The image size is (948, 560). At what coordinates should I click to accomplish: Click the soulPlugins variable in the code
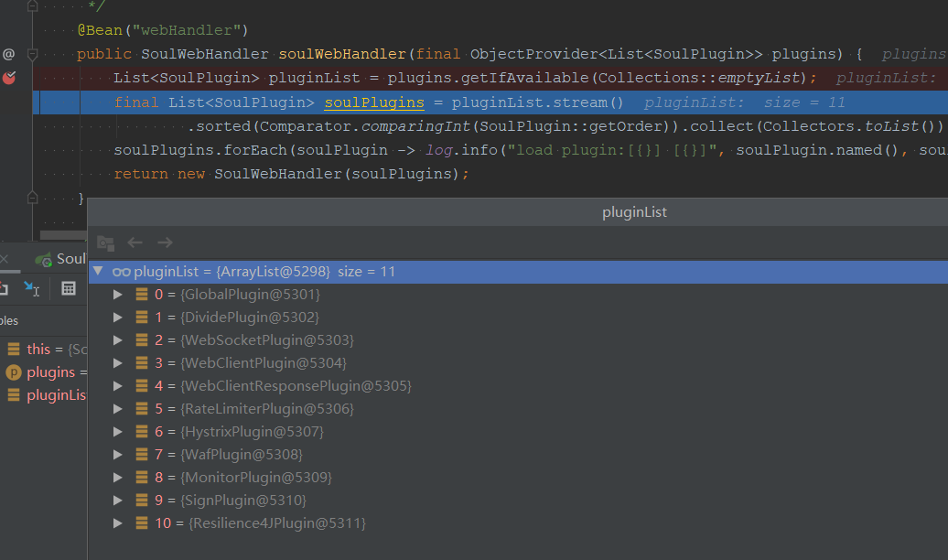(374, 102)
